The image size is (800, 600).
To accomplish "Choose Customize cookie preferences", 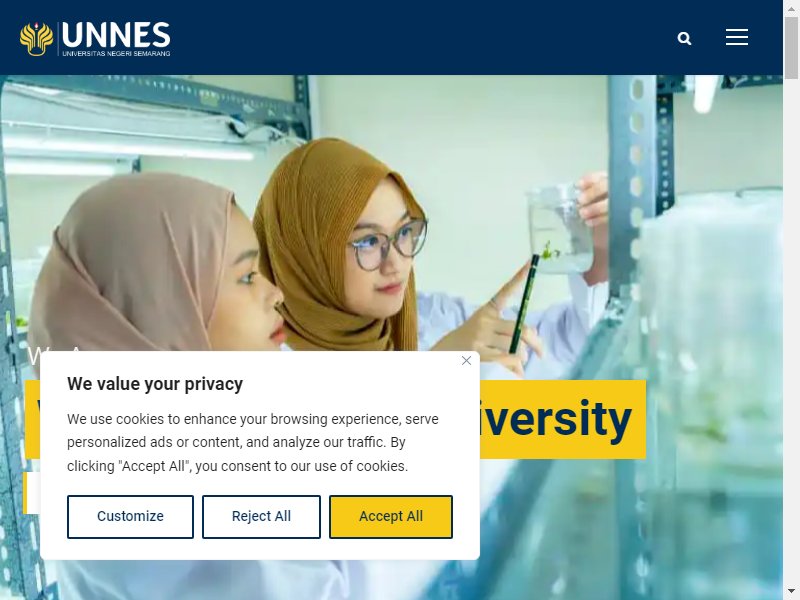I will coord(130,516).
